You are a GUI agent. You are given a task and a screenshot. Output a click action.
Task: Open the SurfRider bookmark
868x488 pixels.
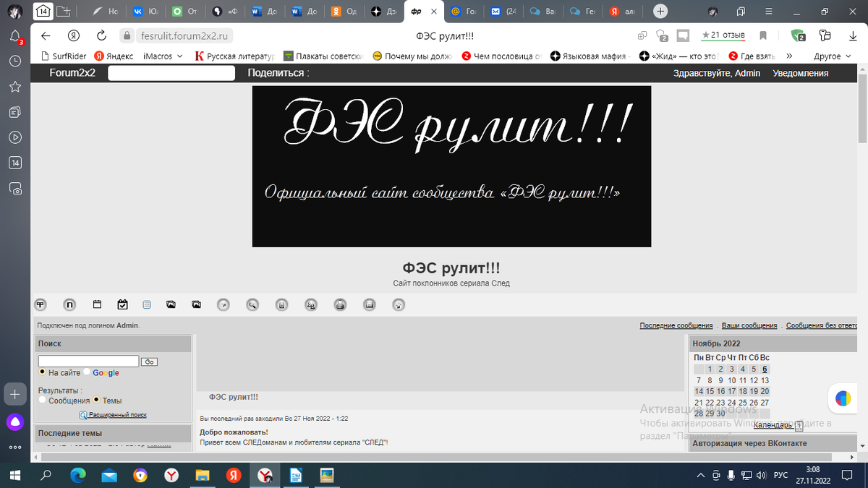click(x=64, y=56)
